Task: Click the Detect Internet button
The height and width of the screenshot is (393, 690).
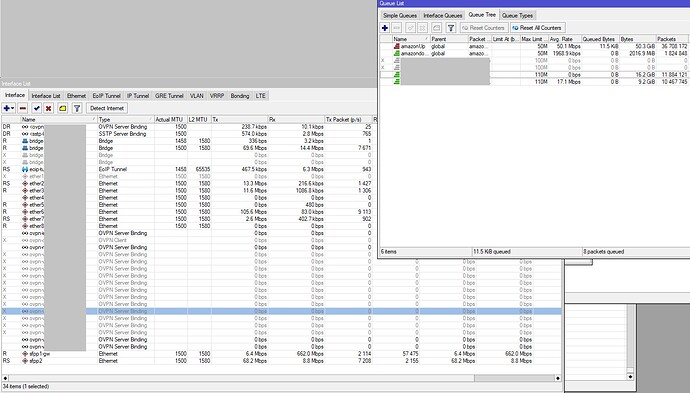Action: tap(106, 108)
